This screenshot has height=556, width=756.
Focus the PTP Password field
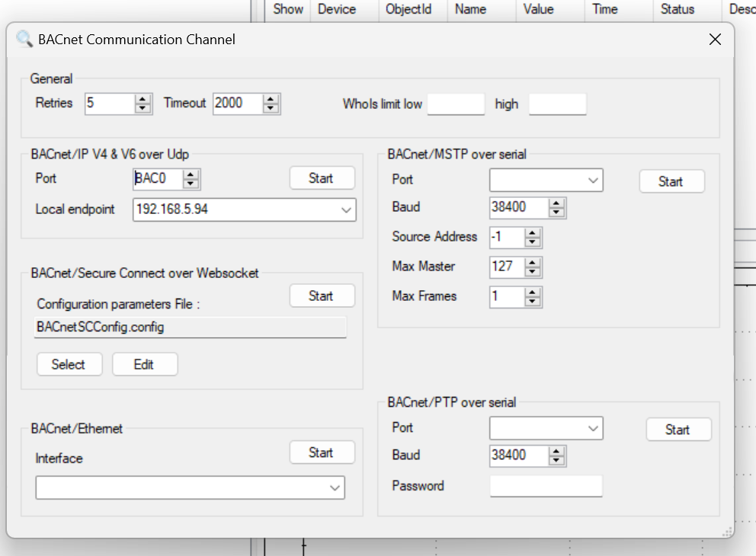546,486
